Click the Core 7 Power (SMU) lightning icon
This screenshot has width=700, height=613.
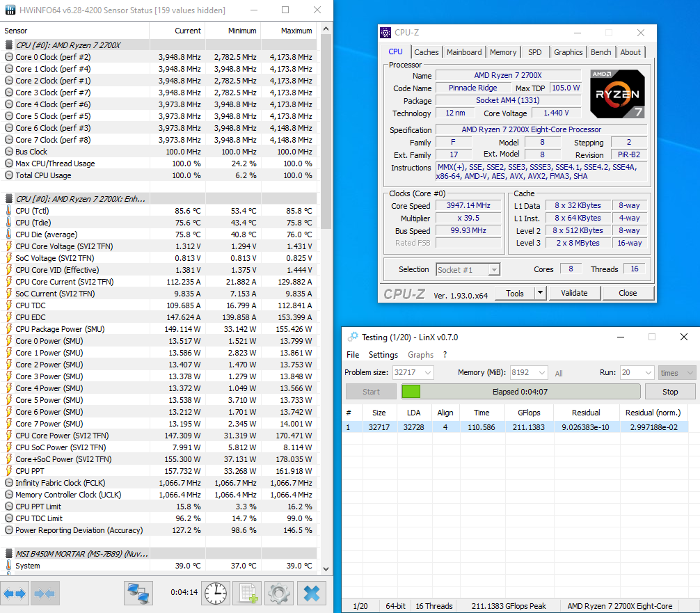click(8, 424)
